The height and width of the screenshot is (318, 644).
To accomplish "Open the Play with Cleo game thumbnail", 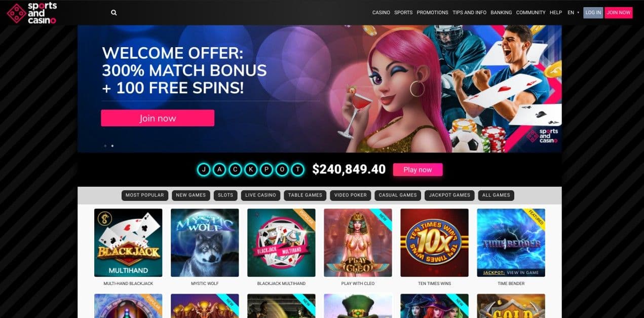I will [x=358, y=242].
